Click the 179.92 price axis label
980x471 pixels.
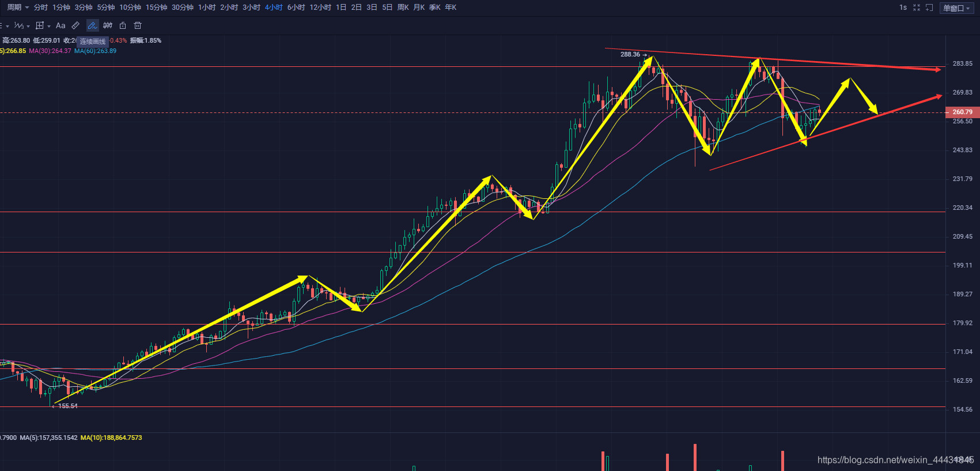pos(962,323)
